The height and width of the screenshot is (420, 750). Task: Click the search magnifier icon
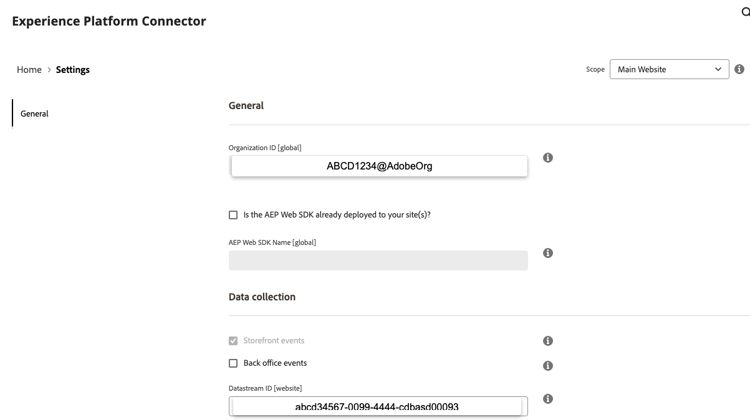tap(745, 12)
